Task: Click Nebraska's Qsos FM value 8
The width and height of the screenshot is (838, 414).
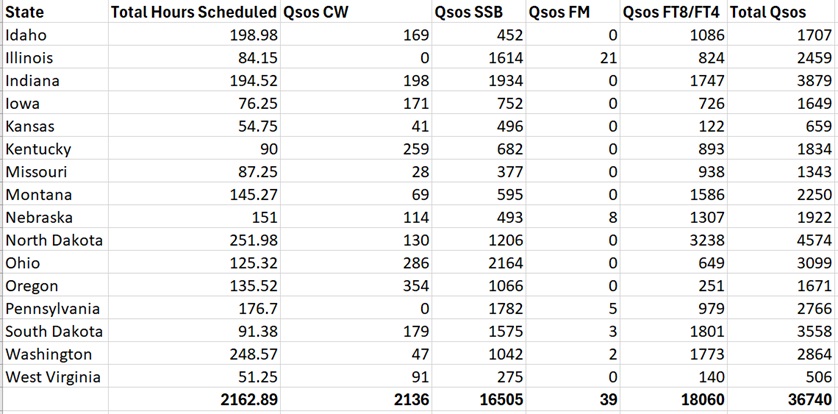Action: pyautogui.click(x=612, y=218)
